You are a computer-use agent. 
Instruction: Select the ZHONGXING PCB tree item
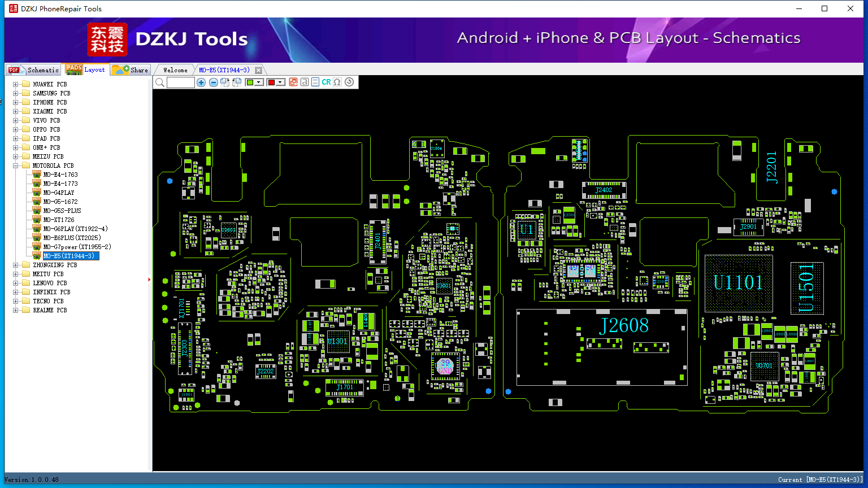coord(55,265)
